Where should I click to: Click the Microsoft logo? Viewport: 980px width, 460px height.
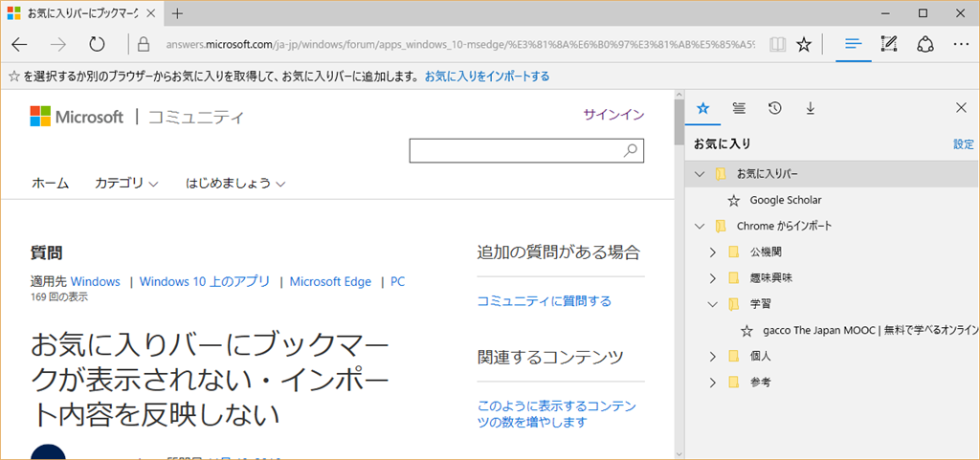[x=77, y=117]
